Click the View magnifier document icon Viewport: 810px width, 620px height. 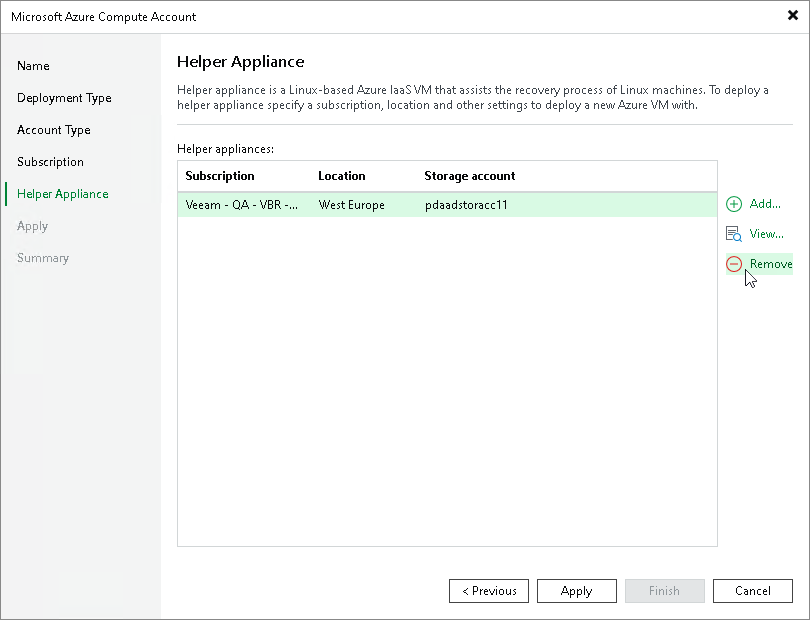[x=734, y=234]
